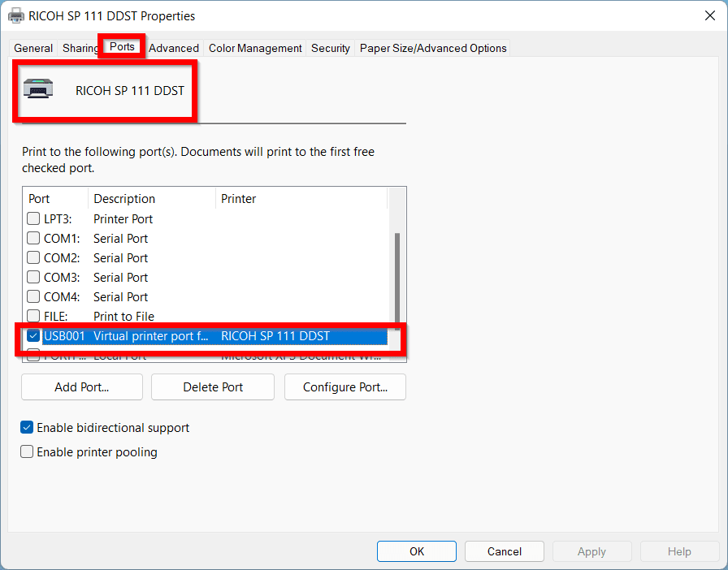Click the Printer column header
This screenshot has height=570, width=728.
(x=301, y=199)
